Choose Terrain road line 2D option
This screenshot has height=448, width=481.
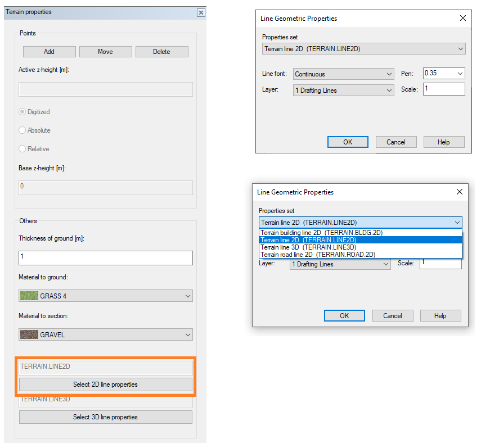pyautogui.click(x=317, y=255)
